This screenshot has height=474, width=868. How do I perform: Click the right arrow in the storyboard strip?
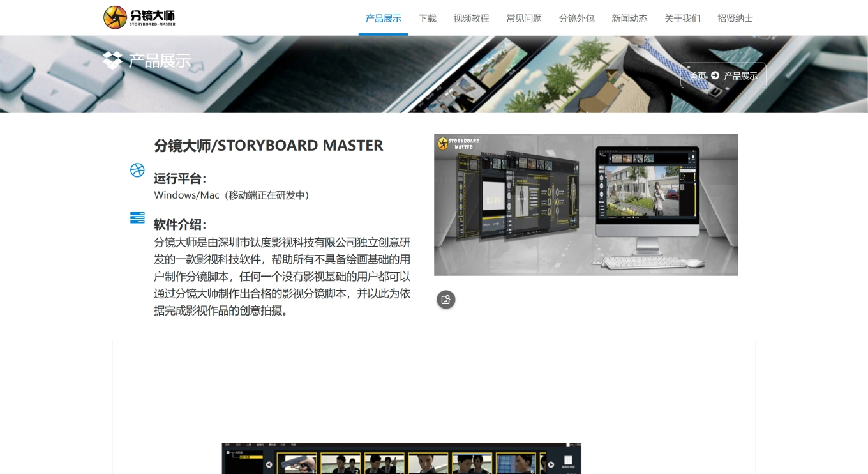click(x=551, y=464)
